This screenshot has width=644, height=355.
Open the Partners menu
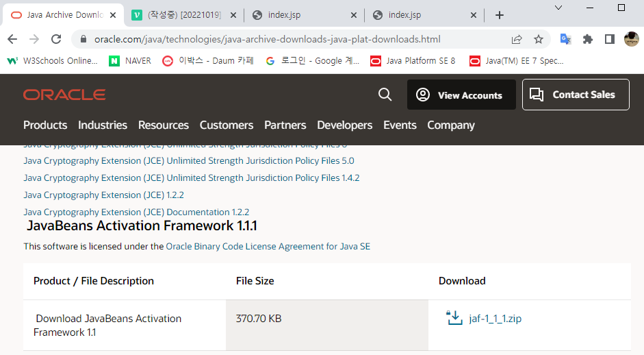(x=285, y=125)
